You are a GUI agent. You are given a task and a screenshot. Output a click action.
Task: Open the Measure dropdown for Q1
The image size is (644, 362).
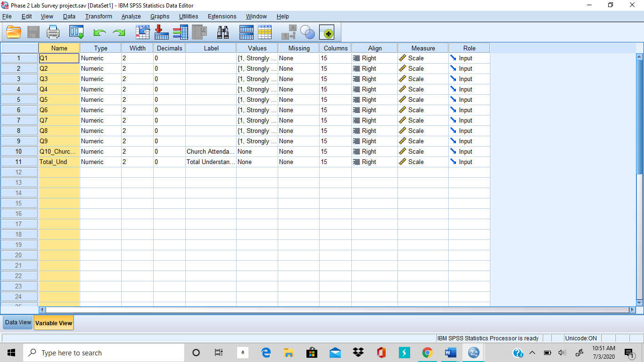tap(422, 58)
